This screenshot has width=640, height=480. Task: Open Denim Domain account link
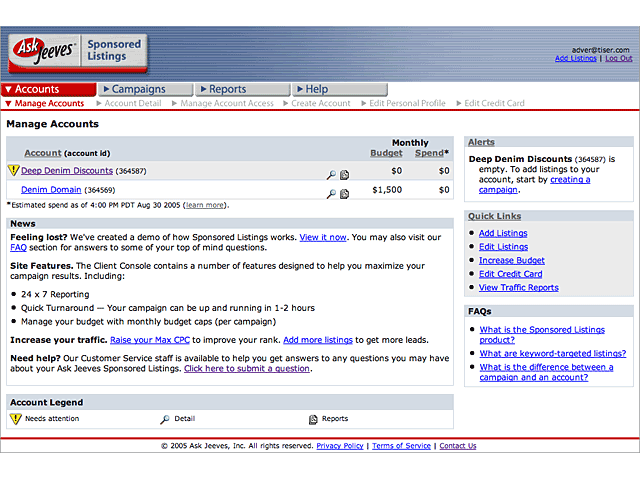51,190
